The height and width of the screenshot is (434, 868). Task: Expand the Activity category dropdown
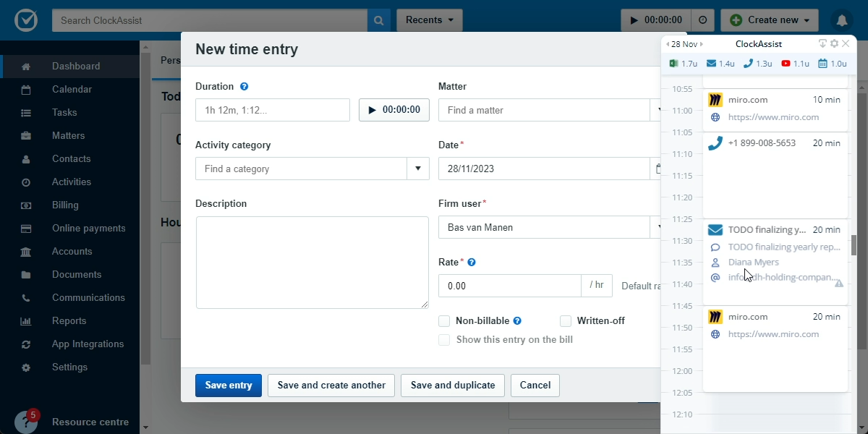417,169
